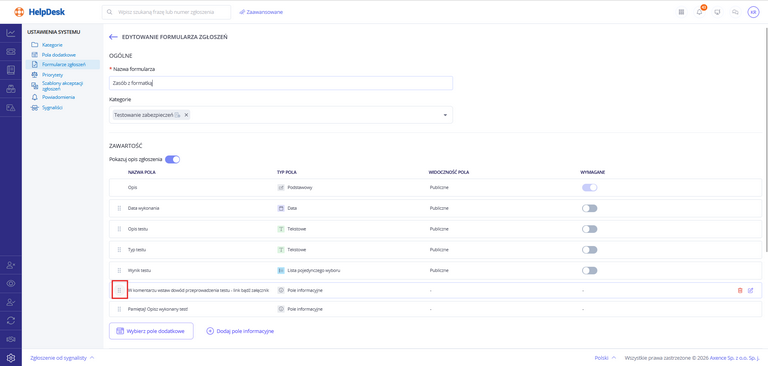Click the HelpDesk logo
The height and width of the screenshot is (366, 768).
point(40,12)
